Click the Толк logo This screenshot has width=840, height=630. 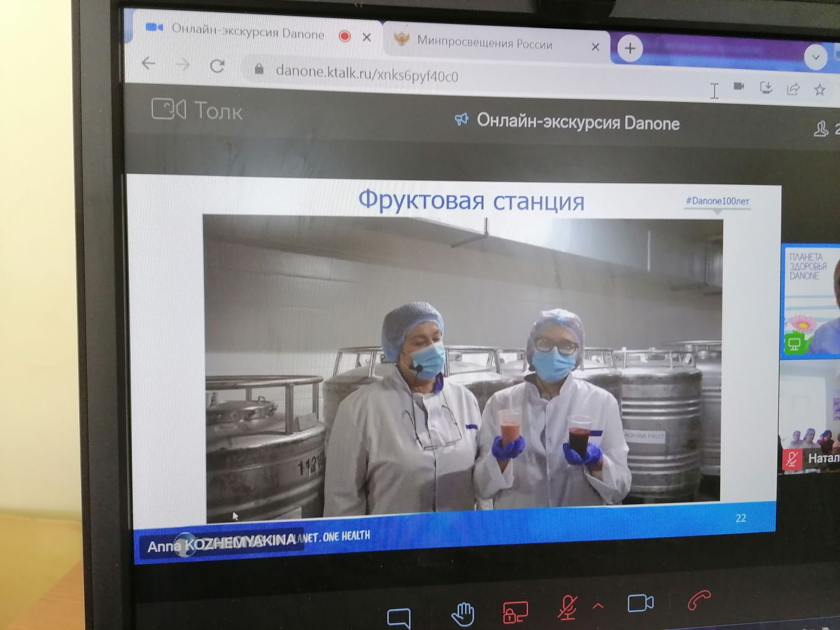click(x=197, y=109)
